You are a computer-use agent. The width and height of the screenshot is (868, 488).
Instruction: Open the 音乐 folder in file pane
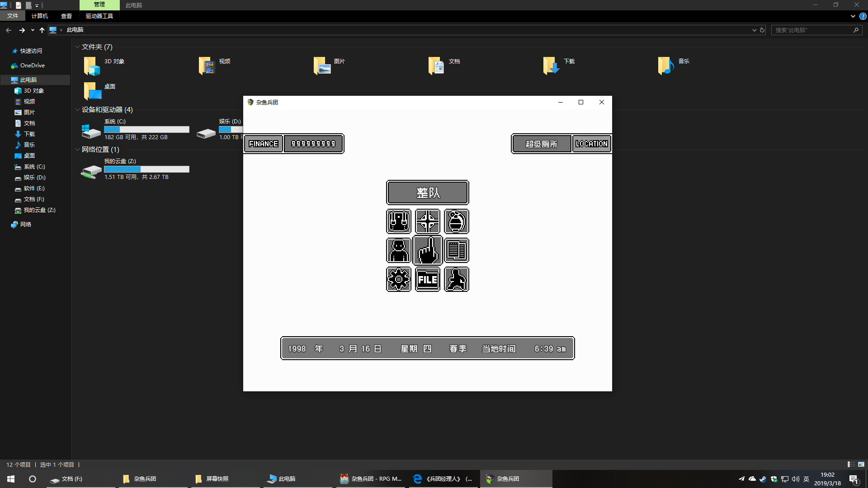674,66
